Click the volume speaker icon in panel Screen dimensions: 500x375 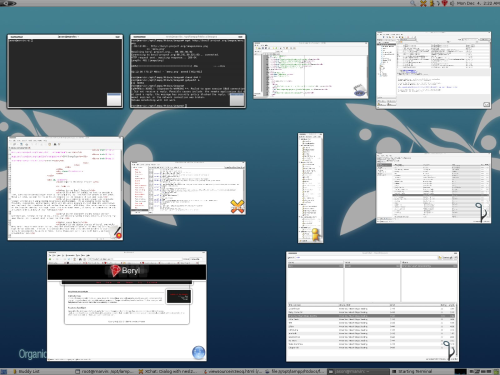coord(452,3)
